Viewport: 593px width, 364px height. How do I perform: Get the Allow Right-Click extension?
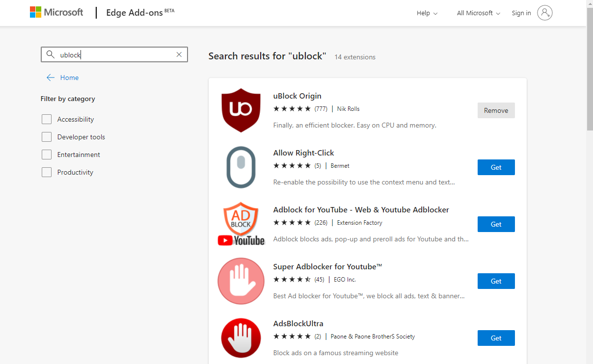click(x=496, y=167)
